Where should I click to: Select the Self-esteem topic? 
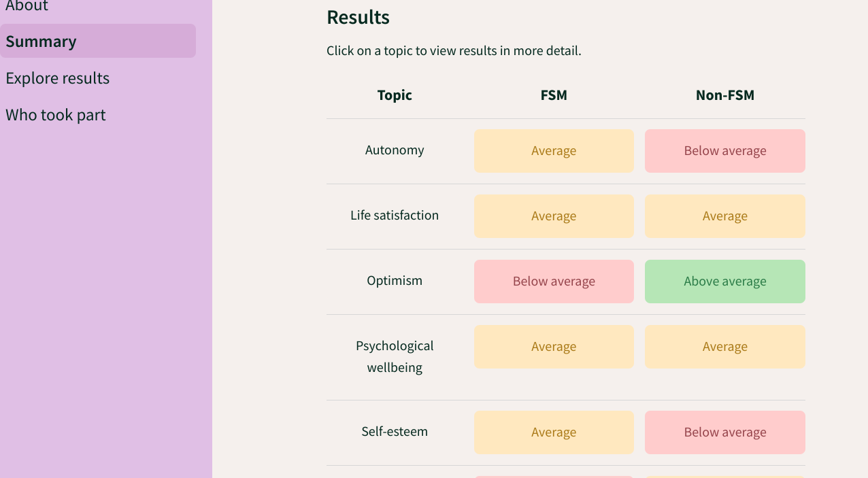(x=395, y=432)
